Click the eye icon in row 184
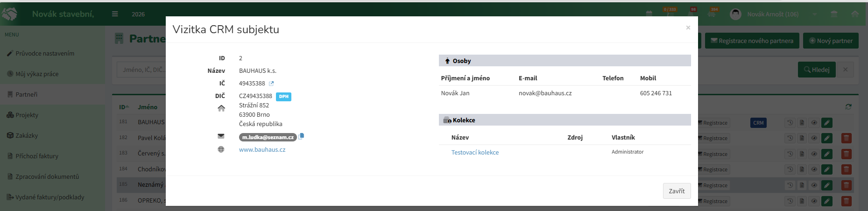The width and height of the screenshot is (868, 211). [814, 169]
